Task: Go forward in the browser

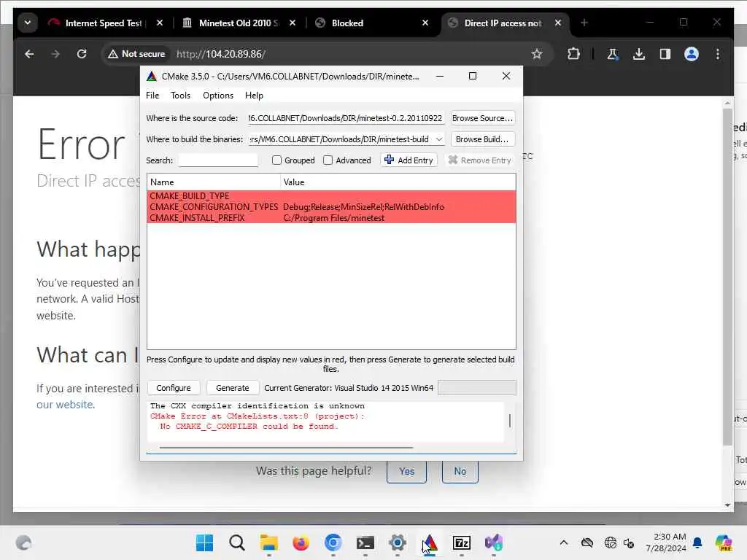Action: click(x=55, y=54)
